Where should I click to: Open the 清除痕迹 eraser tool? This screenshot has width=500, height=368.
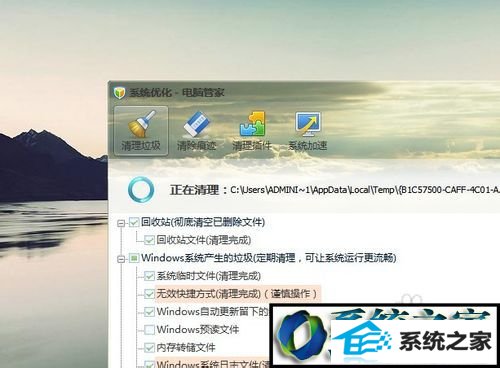coord(197,131)
